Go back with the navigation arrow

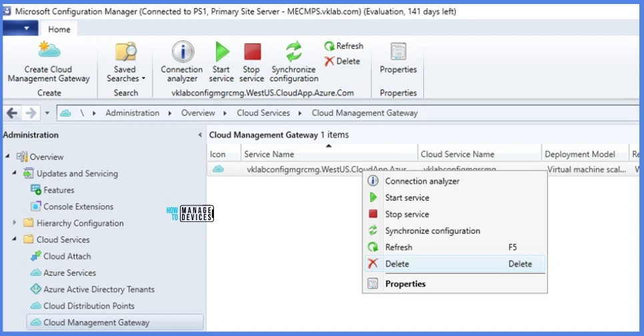[x=12, y=113]
